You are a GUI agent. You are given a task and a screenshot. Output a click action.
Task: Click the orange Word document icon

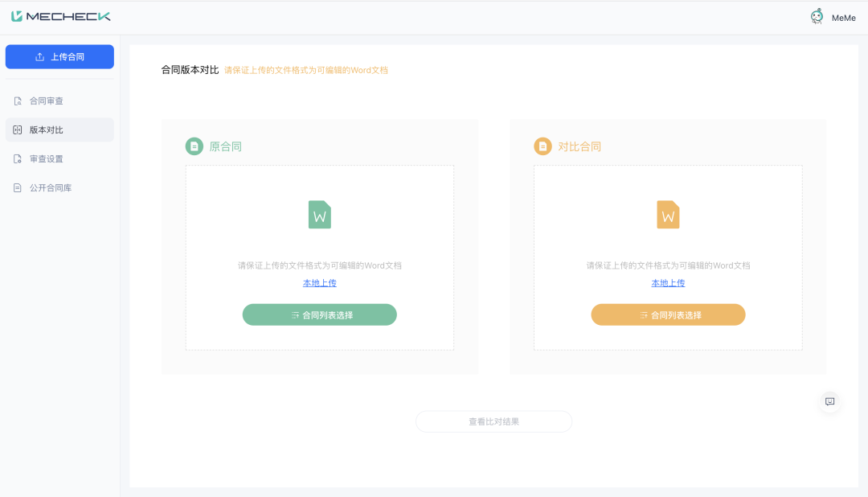(x=668, y=215)
